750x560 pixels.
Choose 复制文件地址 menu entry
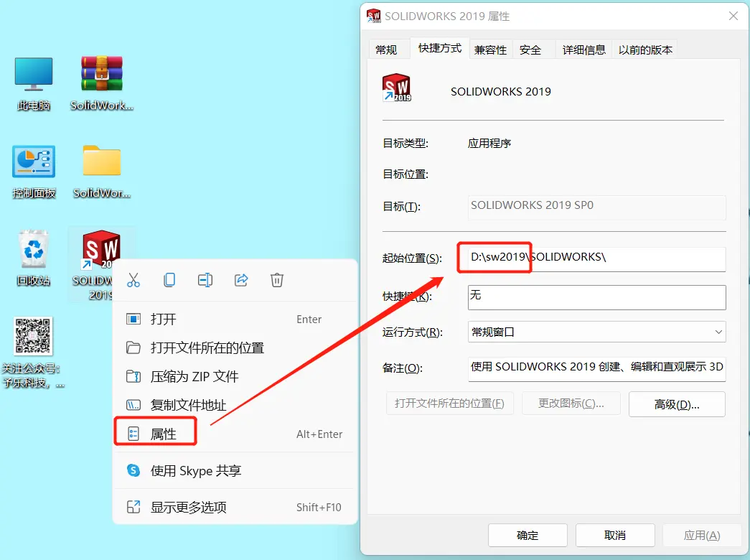[235, 406]
